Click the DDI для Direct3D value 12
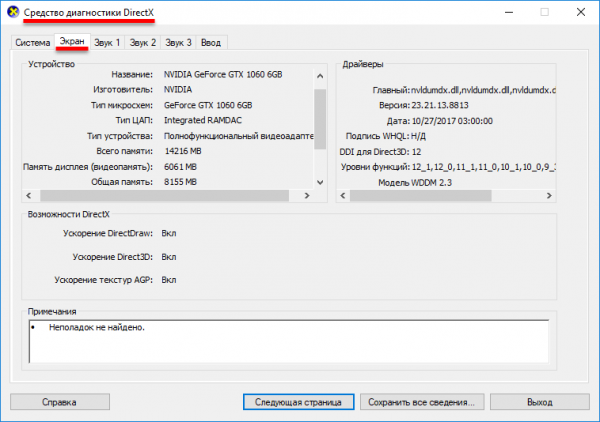 click(x=416, y=152)
